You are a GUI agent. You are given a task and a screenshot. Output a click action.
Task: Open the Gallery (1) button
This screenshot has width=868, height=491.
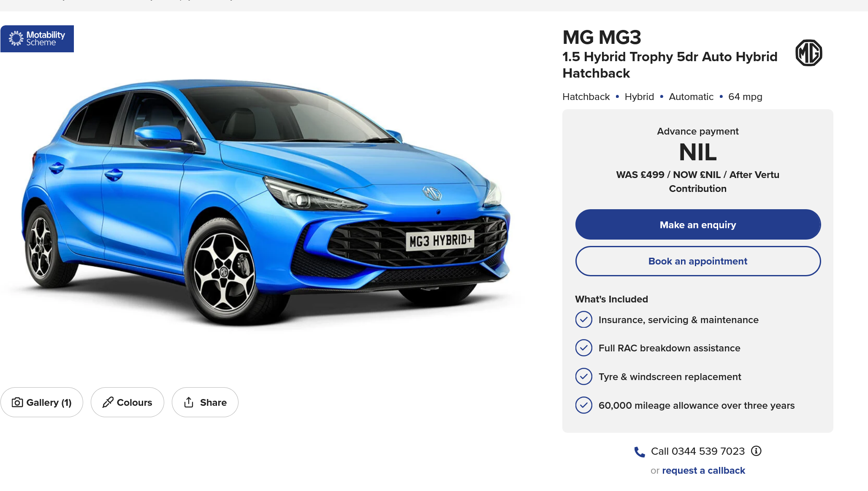(42, 402)
